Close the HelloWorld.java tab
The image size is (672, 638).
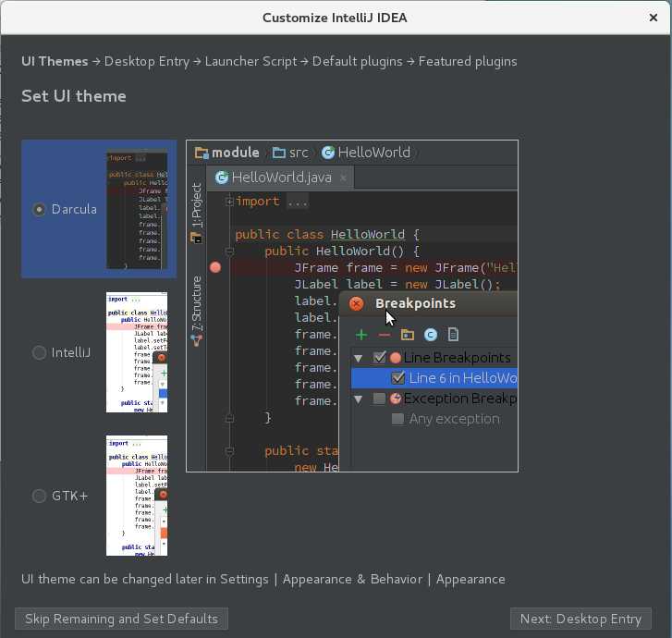(343, 178)
